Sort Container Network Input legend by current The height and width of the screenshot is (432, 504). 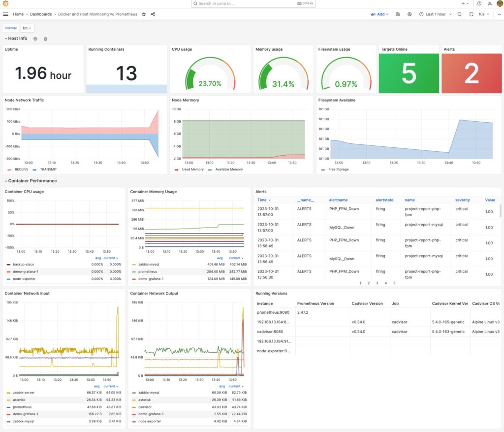pyautogui.click(x=111, y=386)
